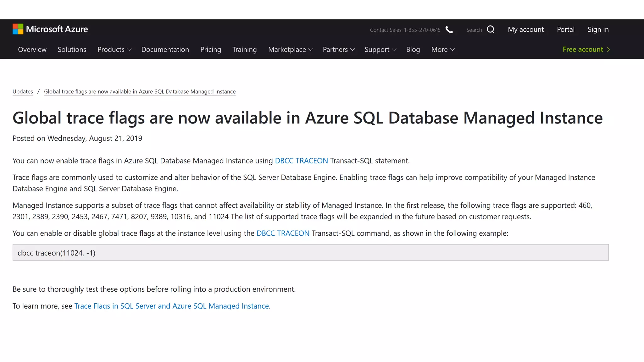This screenshot has width=644, height=362.
Task: Click My account link
Action: click(525, 30)
